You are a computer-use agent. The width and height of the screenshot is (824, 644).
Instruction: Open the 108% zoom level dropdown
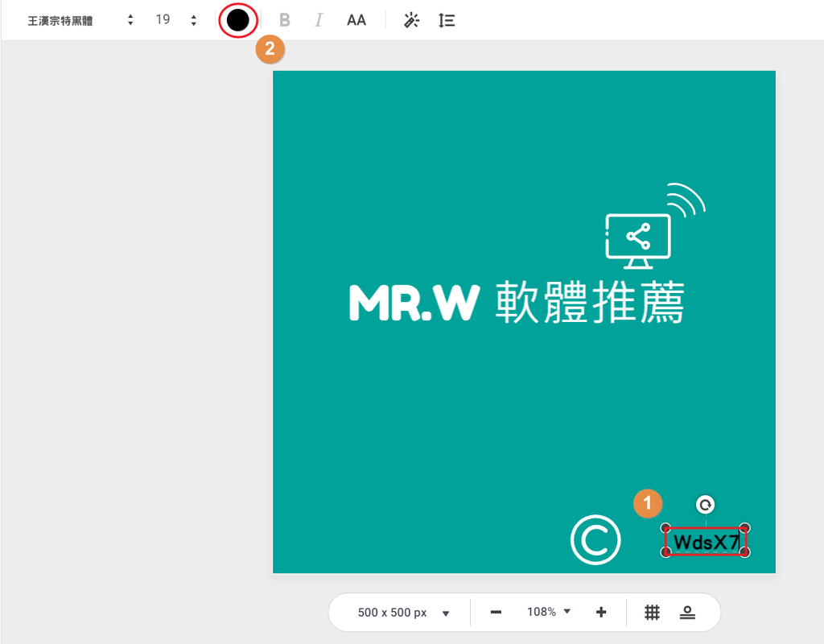tap(549, 612)
